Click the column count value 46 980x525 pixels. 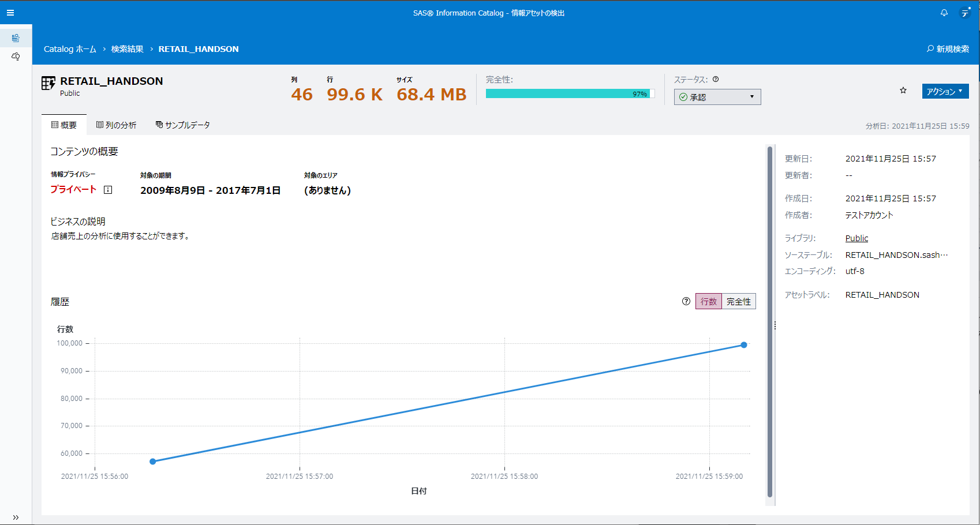click(x=302, y=95)
